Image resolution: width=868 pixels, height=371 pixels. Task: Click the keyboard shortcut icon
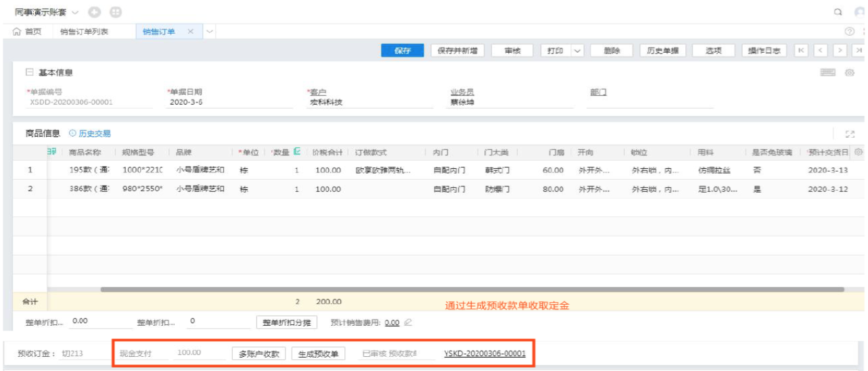(x=828, y=72)
